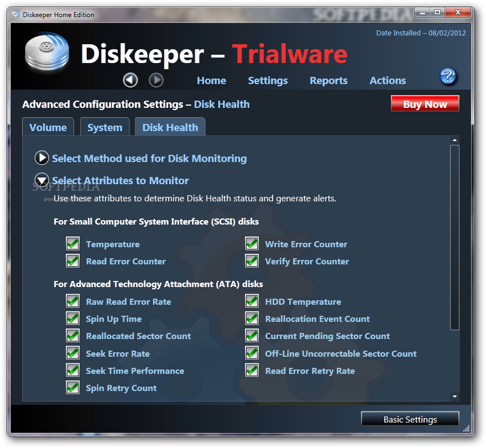
Task: Click the red Buy Now button
Action: pos(425,104)
